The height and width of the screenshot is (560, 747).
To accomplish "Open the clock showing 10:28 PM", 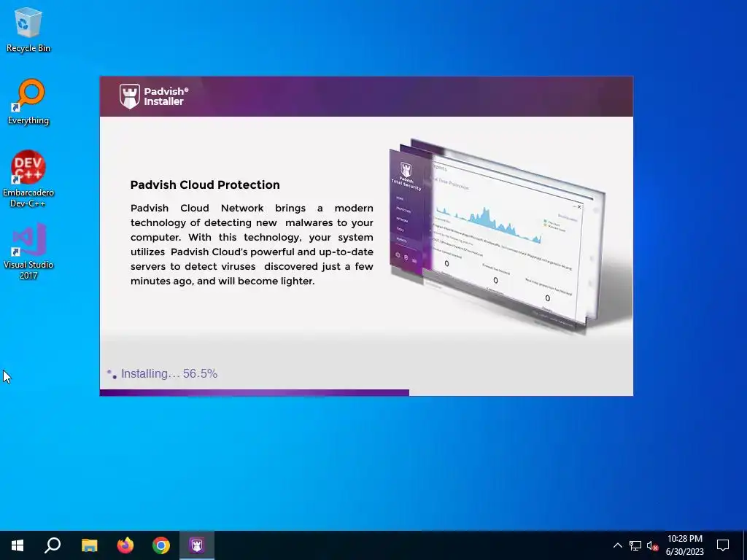I will tap(684, 545).
